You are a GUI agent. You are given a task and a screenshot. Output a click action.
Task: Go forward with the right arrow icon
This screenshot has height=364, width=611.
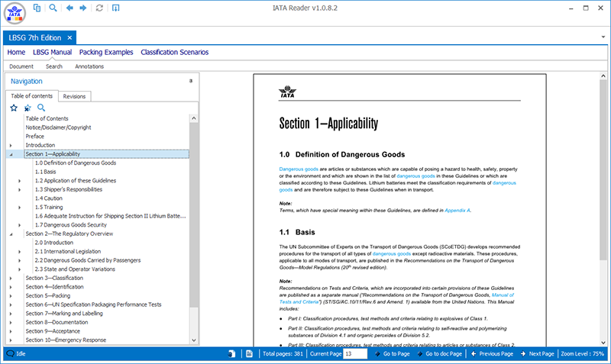click(x=83, y=8)
